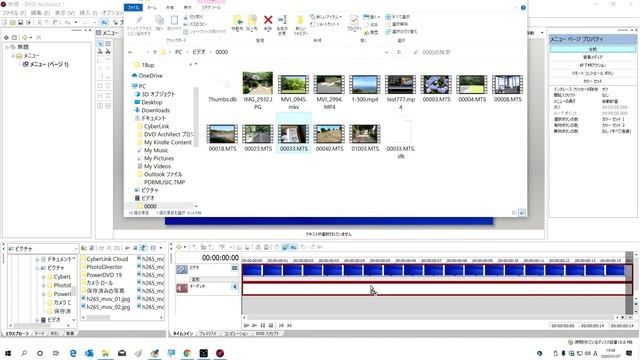Expand the ピクチャ location dropdown in explorer panel
The height and width of the screenshot is (360, 640).
[x=76, y=249]
